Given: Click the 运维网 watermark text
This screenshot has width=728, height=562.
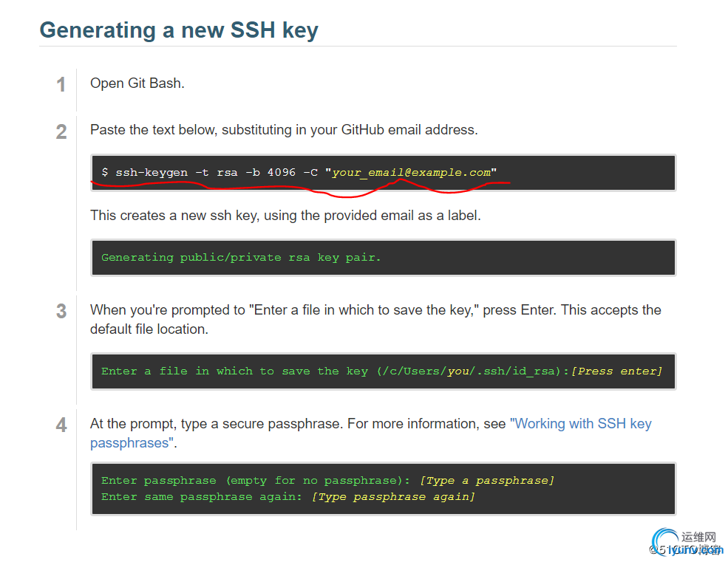Looking at the screenshot, I should (698, 537).
